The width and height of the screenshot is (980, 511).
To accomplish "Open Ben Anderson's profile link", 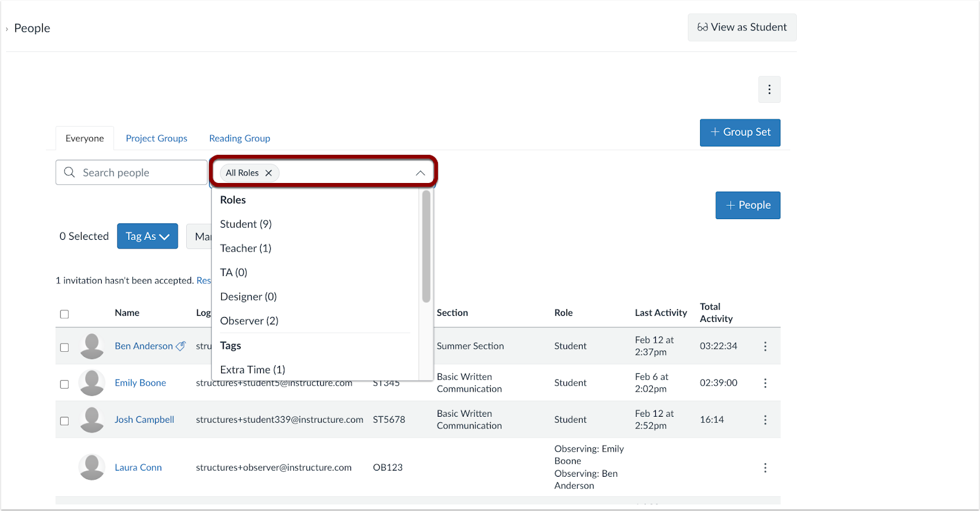I will point(144,346).
